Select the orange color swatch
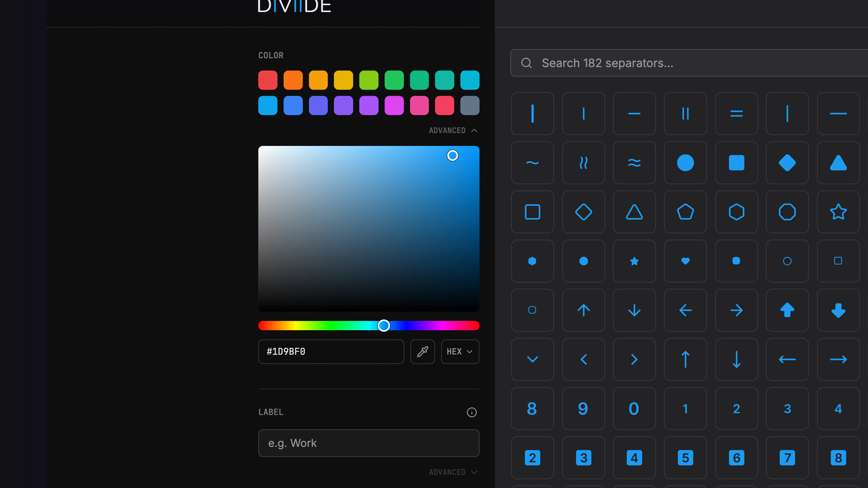868x488 pixels. pyautogui.click(x=293, y=80)
